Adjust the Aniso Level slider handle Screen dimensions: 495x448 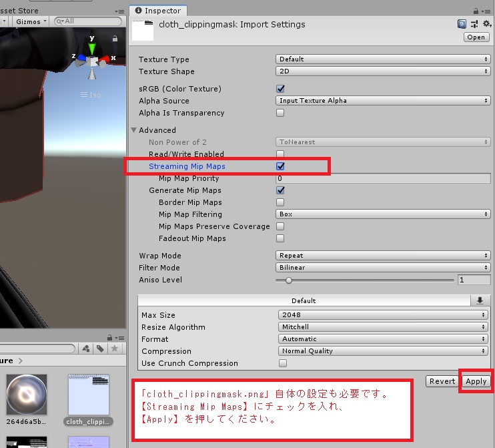pos(289,280)
